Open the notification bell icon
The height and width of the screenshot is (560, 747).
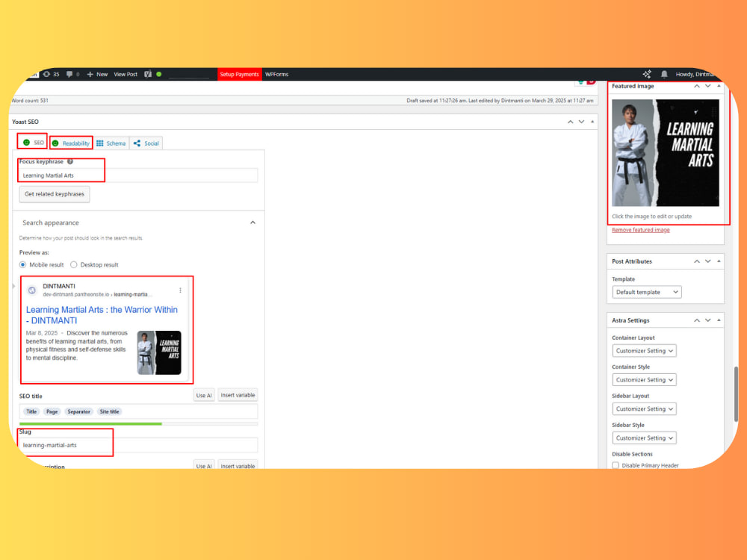[664, 74]
